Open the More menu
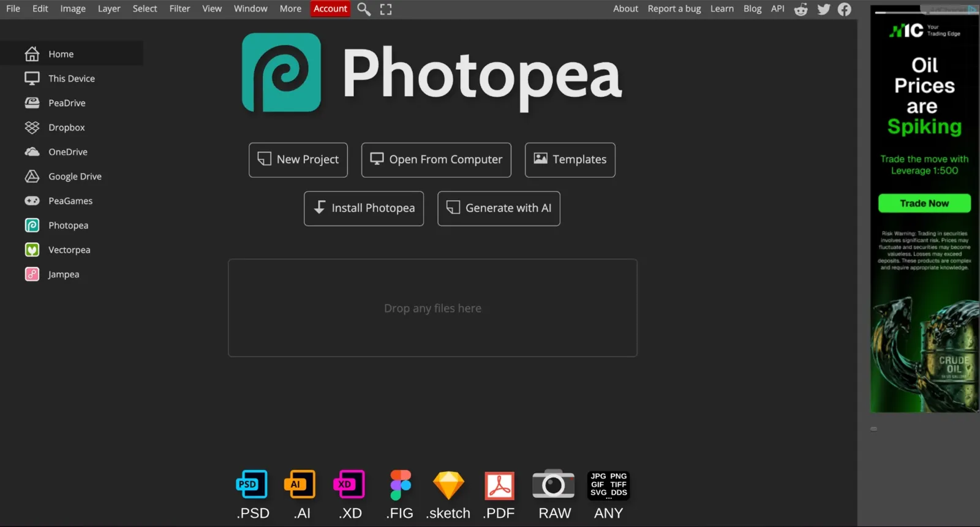Image resolution: width=980 pixels, height=527 pixels. 290,9
